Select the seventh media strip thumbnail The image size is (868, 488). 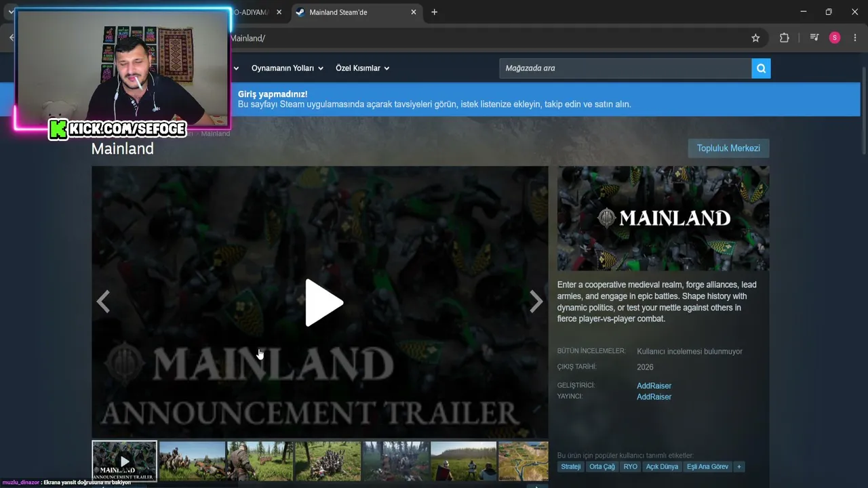click(x=523, y=462)
